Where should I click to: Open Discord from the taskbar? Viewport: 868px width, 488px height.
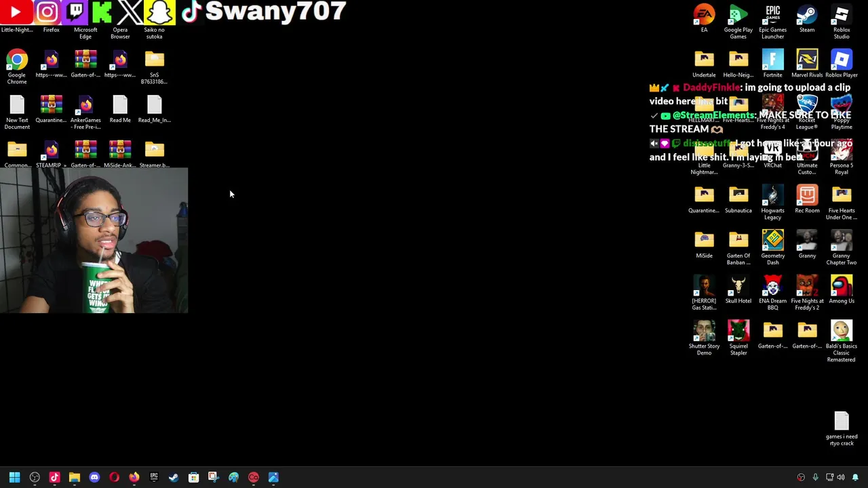click(94, 477)
